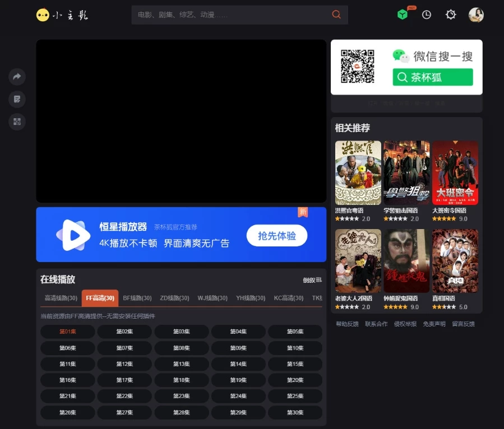Image resolution: width=504 pixels, height=429 pixels.
Task: Focus the movie search input field
Action: tap(230, 15)
